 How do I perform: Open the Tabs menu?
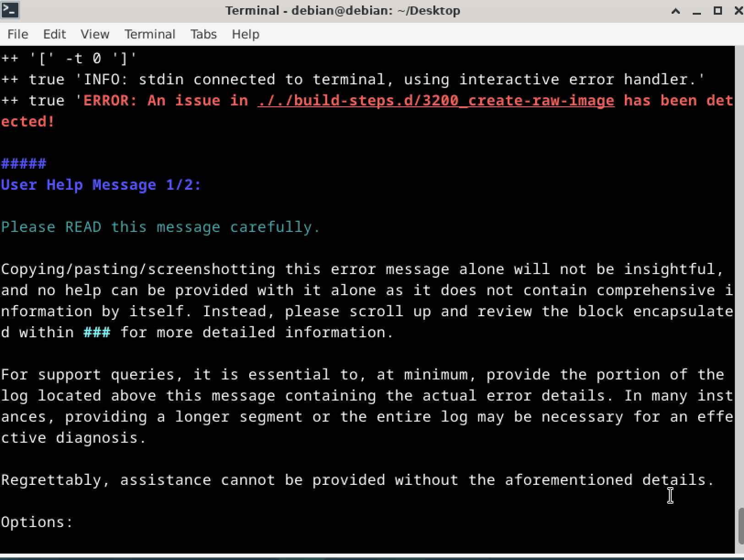point(203,34)
